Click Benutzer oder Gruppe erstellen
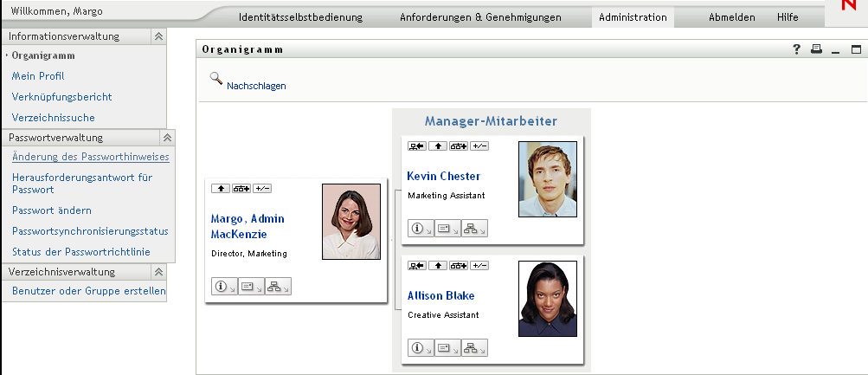Screen dimensions: 868x375 88,291
